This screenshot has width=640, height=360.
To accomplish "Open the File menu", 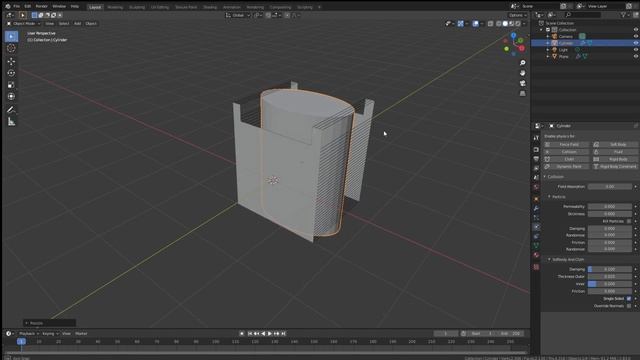I will tap(17, 7).
